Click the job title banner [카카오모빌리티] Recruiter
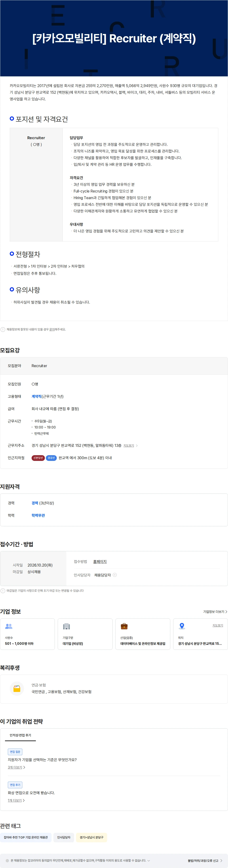 [x=114, y=38]
